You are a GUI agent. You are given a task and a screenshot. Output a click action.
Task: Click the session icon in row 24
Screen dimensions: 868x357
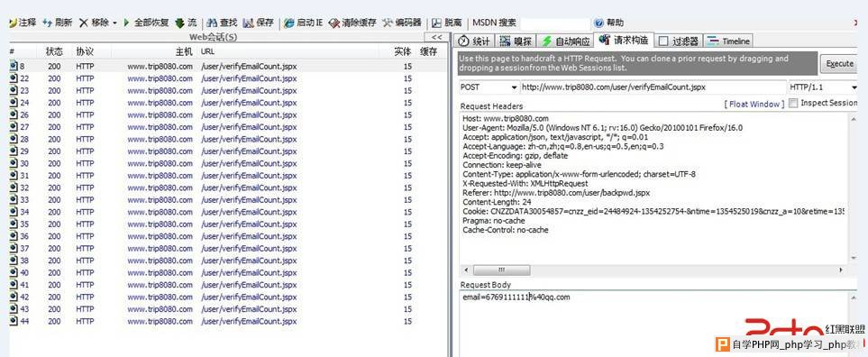coord(14,103)
